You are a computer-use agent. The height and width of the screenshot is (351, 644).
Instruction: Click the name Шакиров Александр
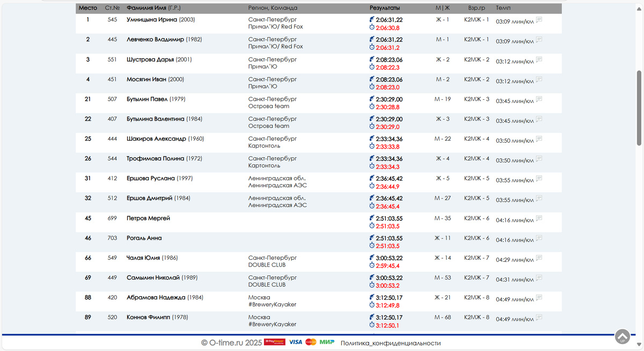point(156,138)
